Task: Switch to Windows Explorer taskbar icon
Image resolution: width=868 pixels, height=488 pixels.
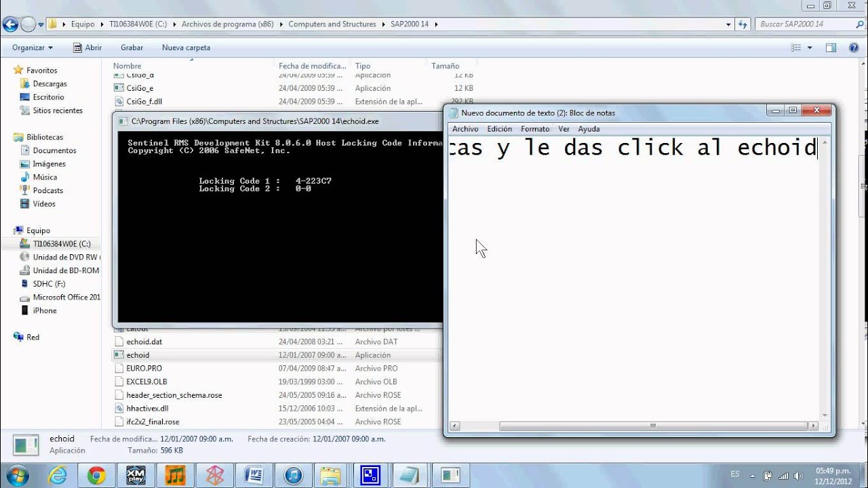Action: coord(331,475)
